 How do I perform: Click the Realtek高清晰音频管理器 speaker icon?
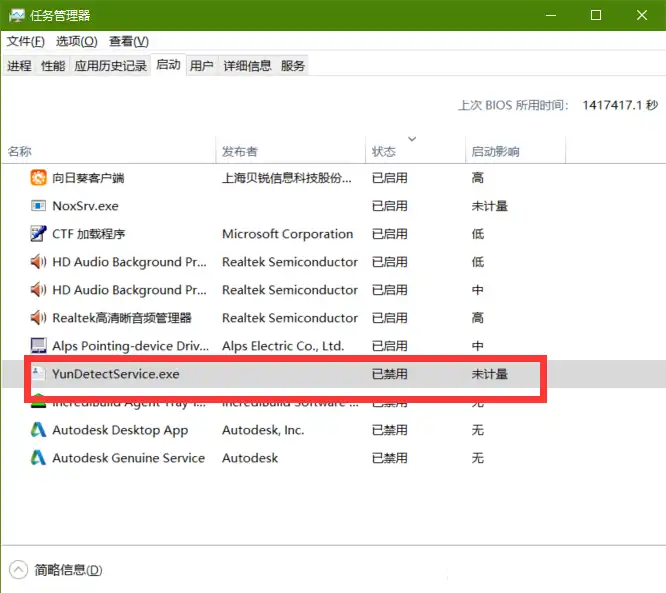(x=38, y=318)
